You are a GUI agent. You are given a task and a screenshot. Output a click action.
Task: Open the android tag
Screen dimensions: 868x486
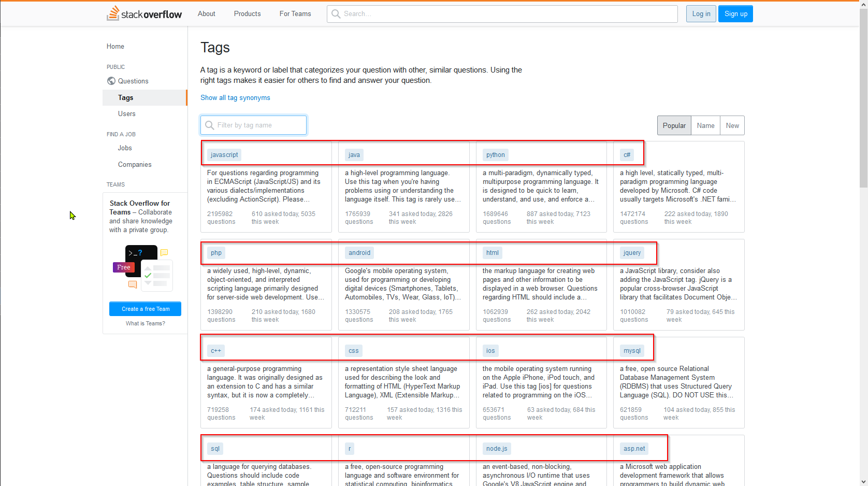(x=359, y=253)
